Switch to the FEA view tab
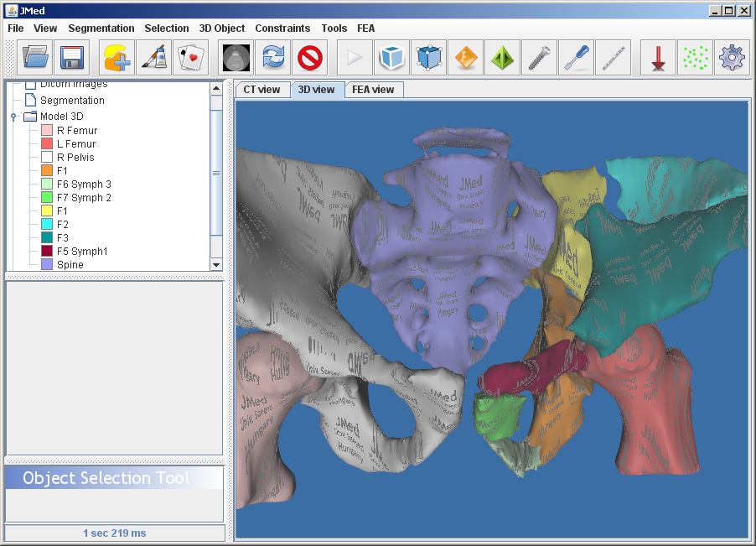The image size is (756, 546). [x=373, y=90]
